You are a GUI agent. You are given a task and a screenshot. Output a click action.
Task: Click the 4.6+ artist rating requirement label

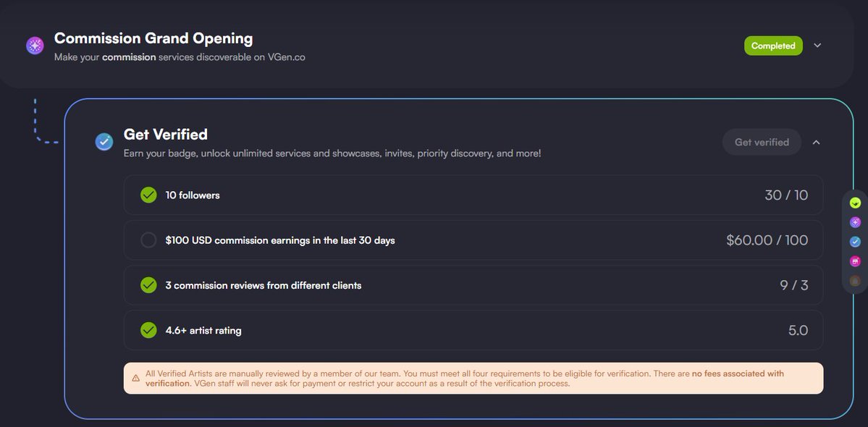[203, 331]
